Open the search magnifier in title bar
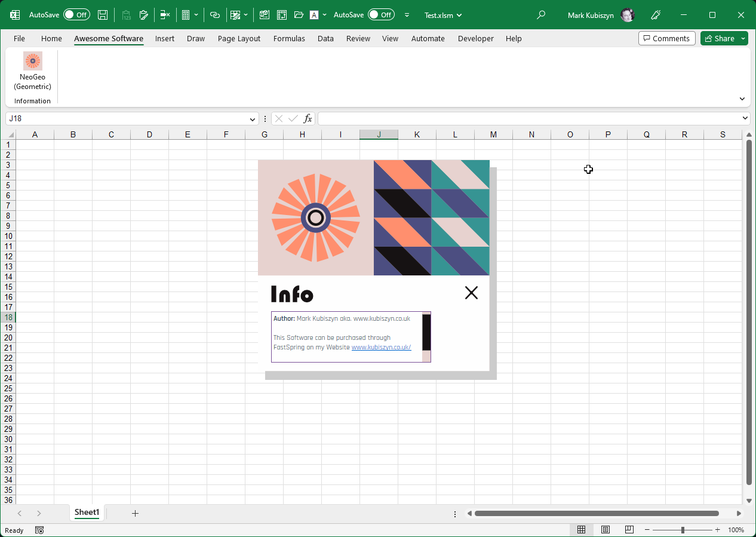756x537 pixels. click(x=541, y=15)
